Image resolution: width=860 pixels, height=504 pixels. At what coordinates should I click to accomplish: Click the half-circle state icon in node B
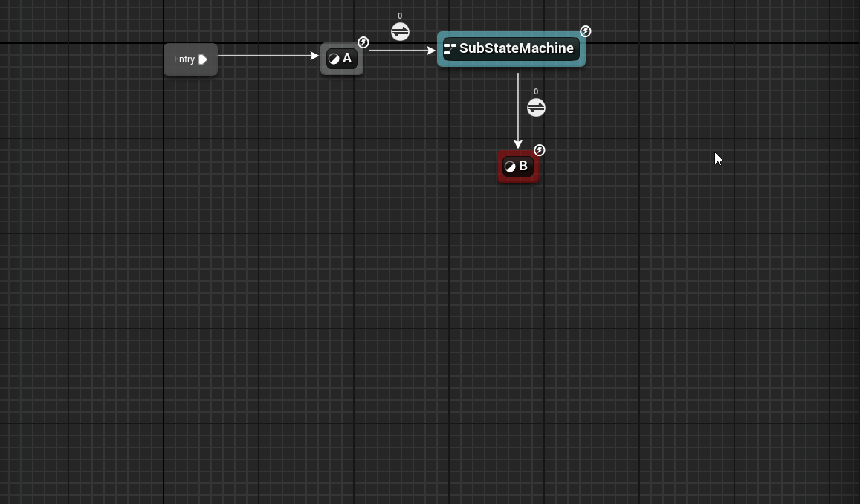(510, 167)
